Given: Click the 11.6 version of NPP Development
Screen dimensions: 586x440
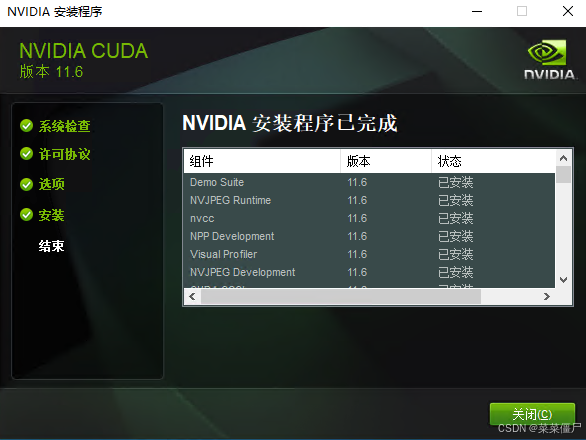Looking at the screenshot, I should pyautogui.click(x=357, y=236).
